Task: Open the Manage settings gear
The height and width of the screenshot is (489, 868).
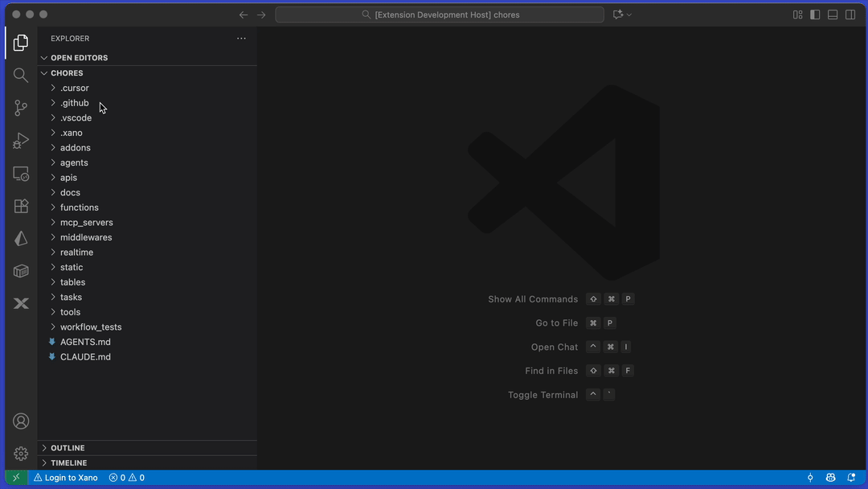Action: 20,454
